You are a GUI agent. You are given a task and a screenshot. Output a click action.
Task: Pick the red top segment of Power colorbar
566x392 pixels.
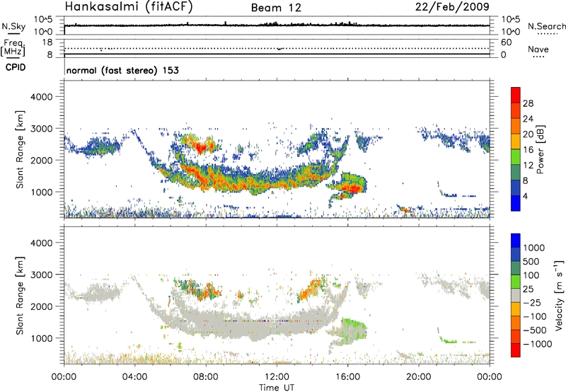pyautogui.click(x=516, y=95)
